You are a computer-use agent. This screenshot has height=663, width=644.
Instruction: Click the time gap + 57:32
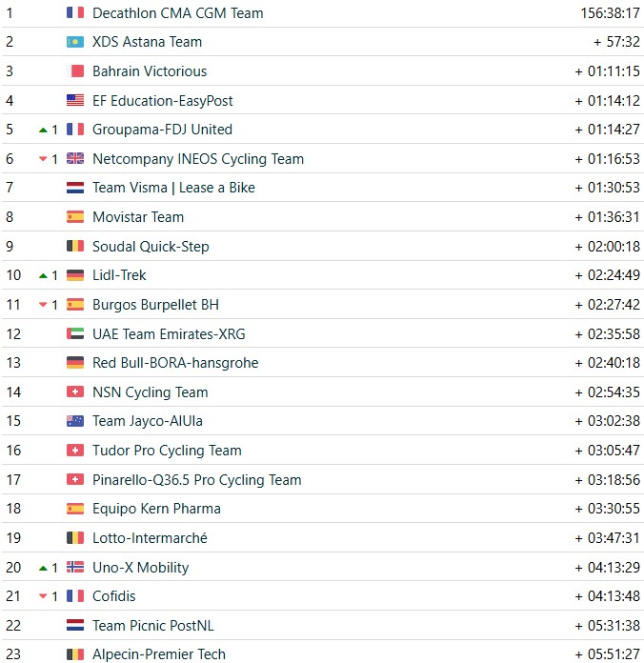coord(617,42)
